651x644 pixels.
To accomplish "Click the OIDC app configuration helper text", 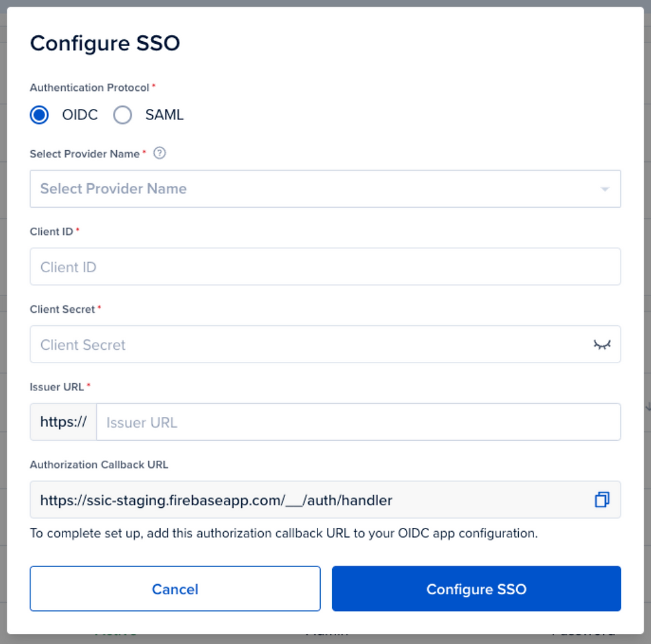I will tap(284, 533).
